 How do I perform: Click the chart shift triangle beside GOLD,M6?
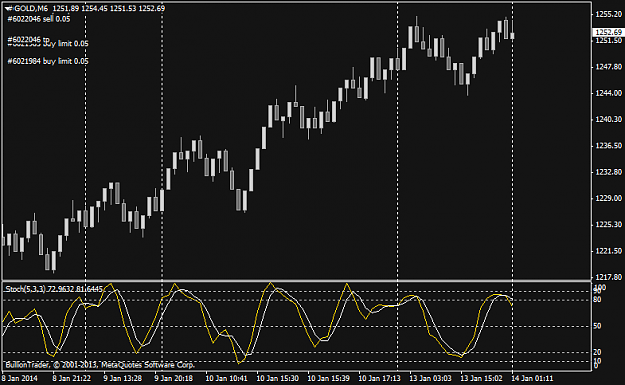(8, 8)
